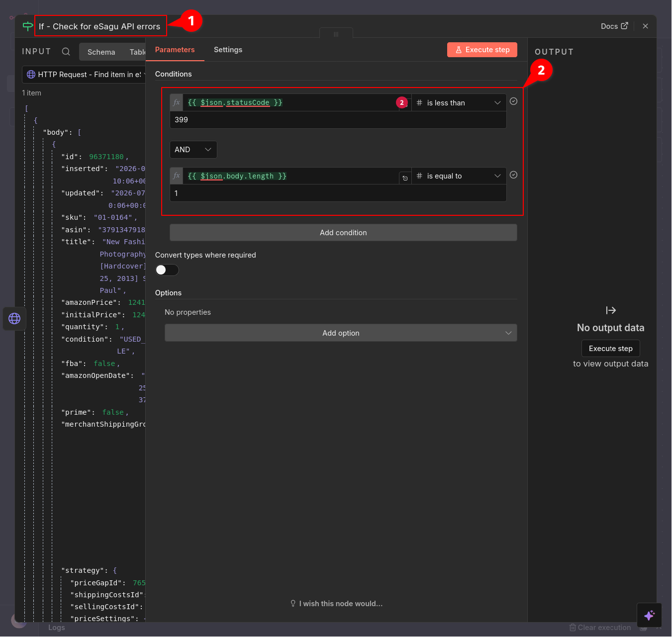The height and width of the screenshot is (637, 672).
Task: Click globe icon of HTTP Request input
Action: coord(31,75)
